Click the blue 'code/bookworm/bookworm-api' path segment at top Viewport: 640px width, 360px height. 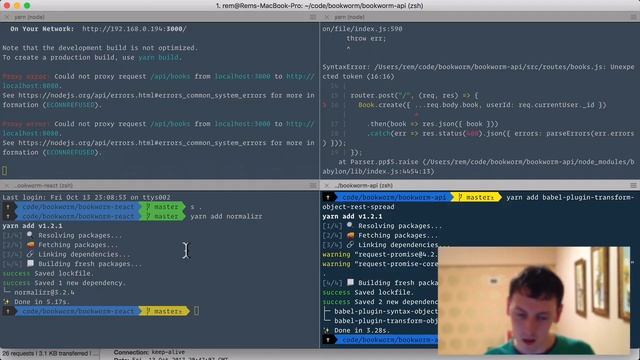click(394, 198)
